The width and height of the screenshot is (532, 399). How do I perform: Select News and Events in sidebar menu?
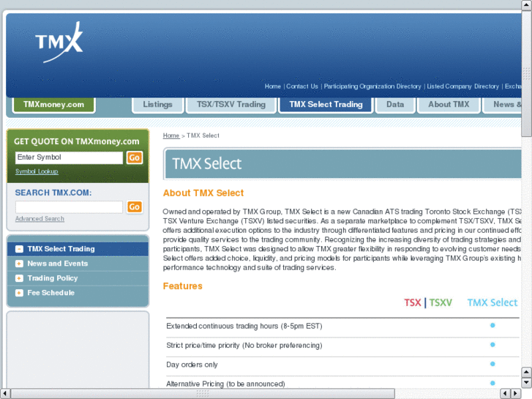(x=78, y=264)
